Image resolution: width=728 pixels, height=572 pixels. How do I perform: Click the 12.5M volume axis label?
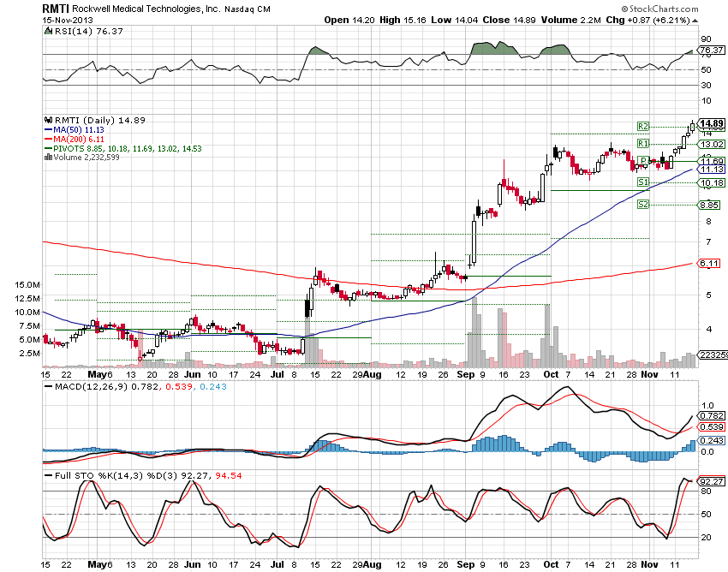click(27, 299)
